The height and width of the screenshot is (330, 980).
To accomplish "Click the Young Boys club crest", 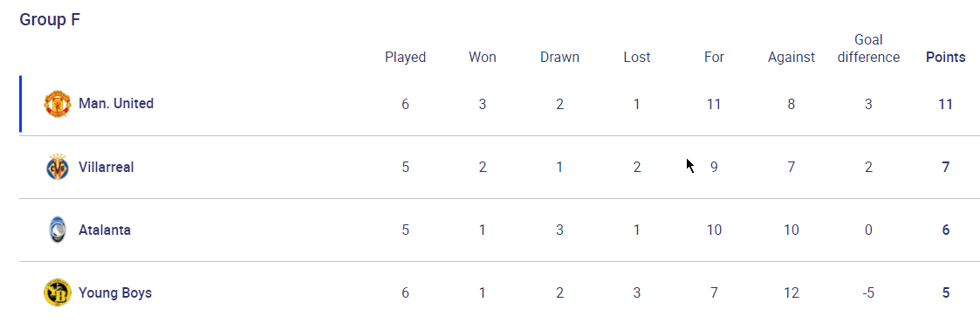I will (x=57, y=292).
